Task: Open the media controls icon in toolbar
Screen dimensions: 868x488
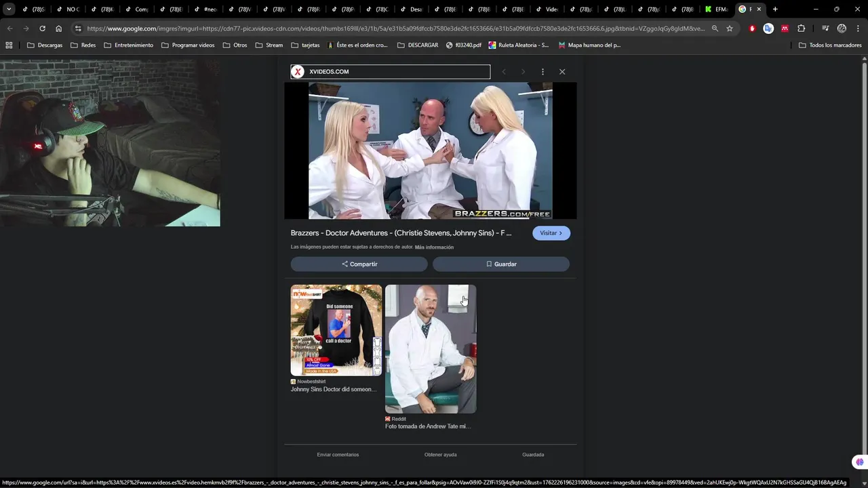Action: tap(825, 28)
